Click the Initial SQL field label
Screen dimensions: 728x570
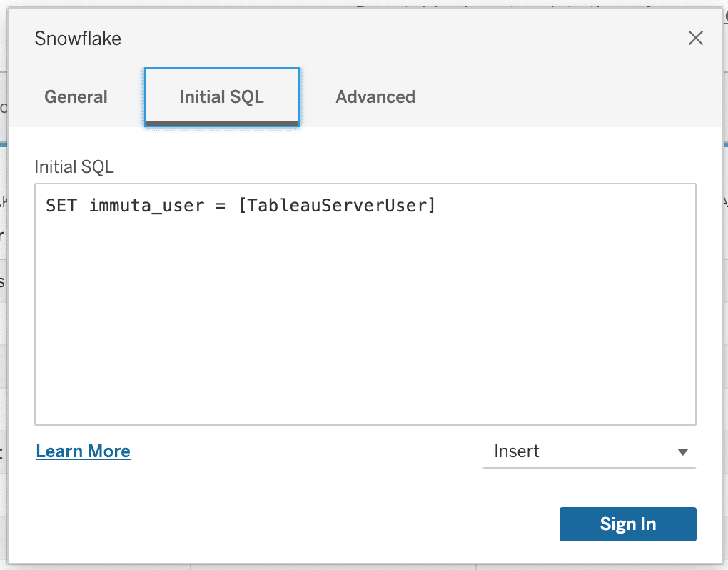(74, 166)
